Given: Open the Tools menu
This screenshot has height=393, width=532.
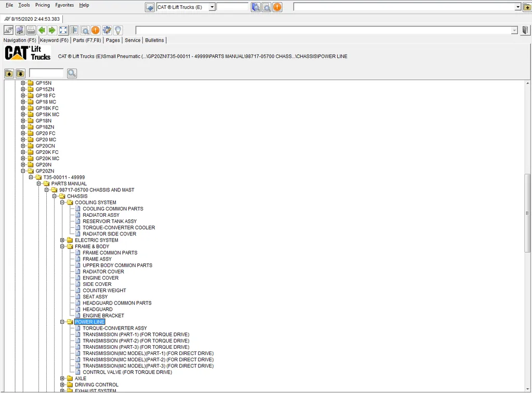Looking at the screenshot, I should point(24,5).
